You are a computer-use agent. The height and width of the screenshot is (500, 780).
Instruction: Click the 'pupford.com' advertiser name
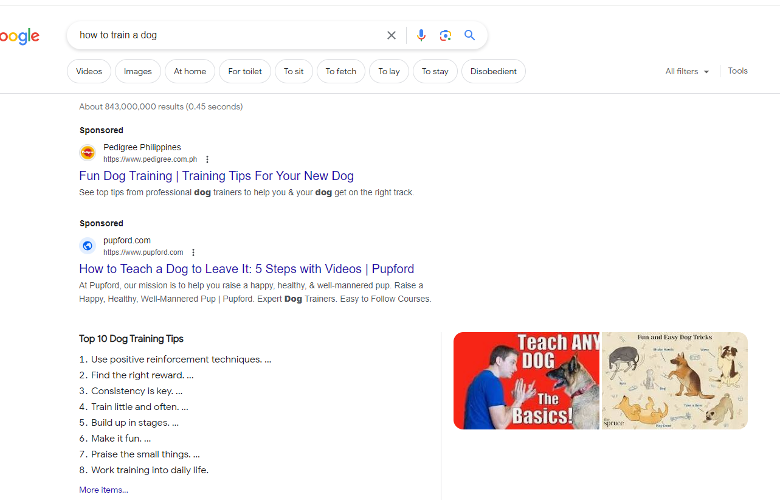pos(127,240)
